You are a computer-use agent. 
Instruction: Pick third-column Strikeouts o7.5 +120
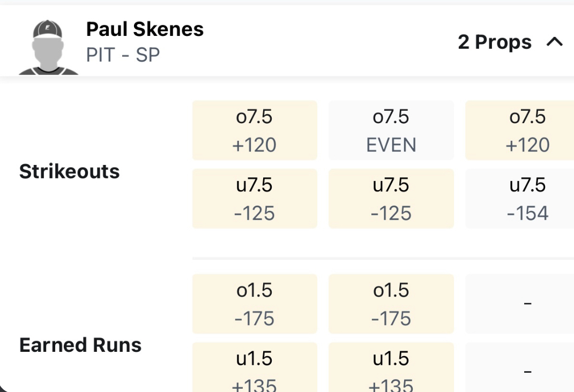(x=519, y=130)
